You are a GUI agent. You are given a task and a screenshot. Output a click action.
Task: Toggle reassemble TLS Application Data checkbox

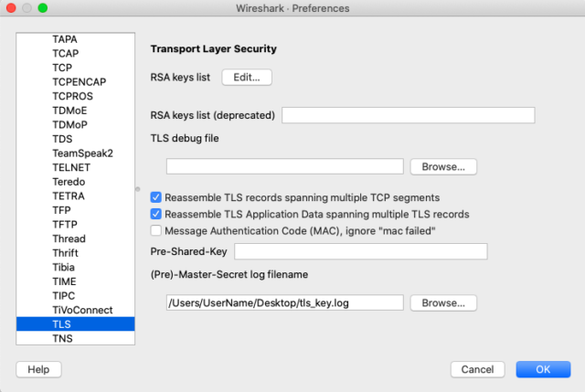(x=156, y=214)
